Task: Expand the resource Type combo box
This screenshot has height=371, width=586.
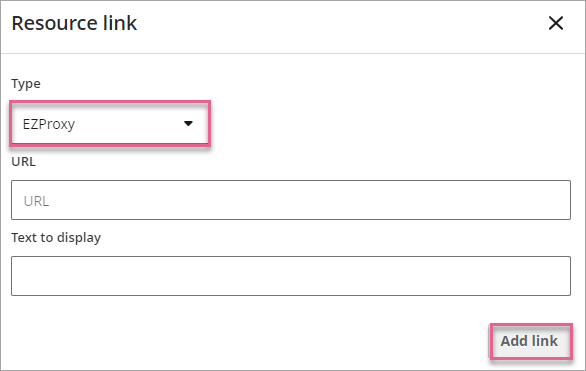Action: 110,124
